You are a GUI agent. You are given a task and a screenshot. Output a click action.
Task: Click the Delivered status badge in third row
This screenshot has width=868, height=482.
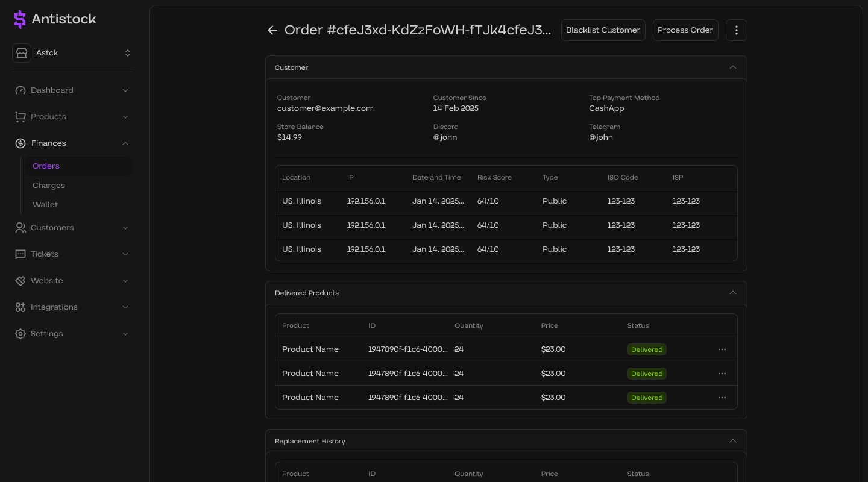coord(647,398)
